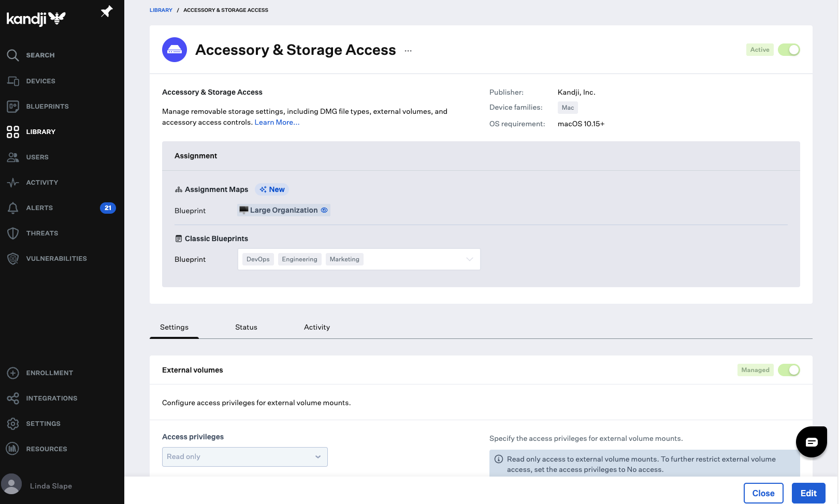Select the Library grid icon
839x504 pixels.
point(13,132)
